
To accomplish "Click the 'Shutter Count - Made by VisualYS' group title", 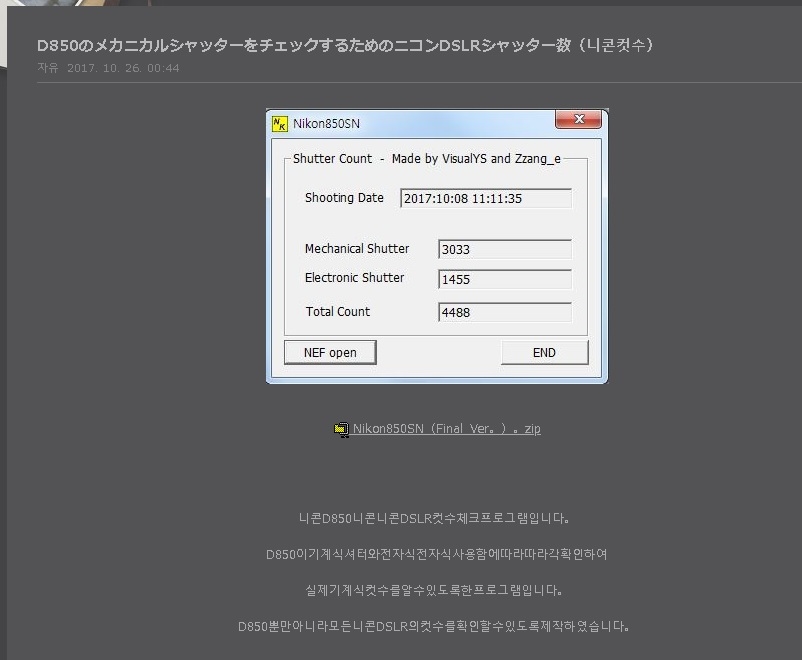I will [427, 159].
